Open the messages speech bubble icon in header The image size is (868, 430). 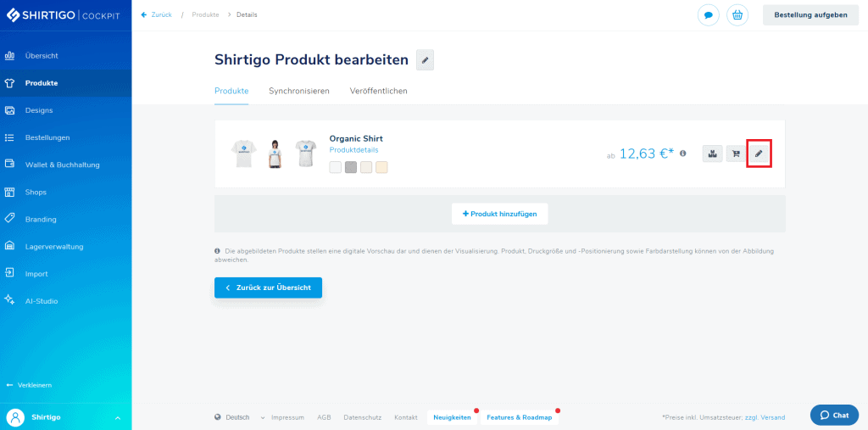pyautogui.click(x=708, y=14)
